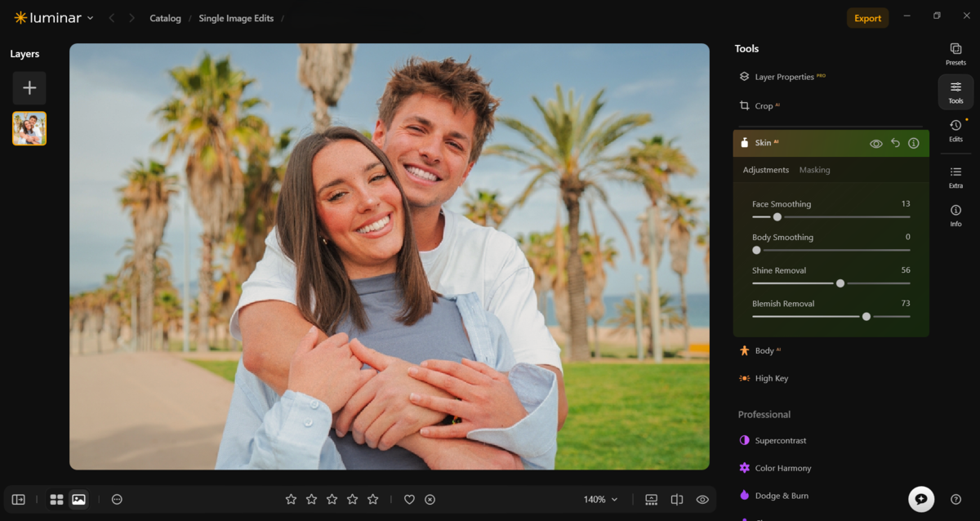Open the Catalog breadcrumb
The height and width of the screenshot is (521, 980).
coord(165,18)
